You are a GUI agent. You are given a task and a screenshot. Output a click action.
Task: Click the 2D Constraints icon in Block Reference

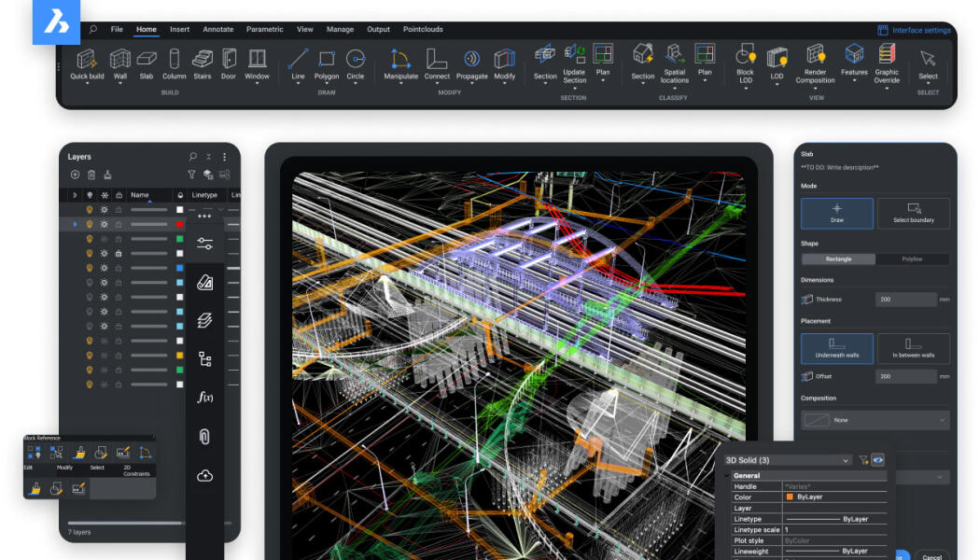tap(145, 453)
